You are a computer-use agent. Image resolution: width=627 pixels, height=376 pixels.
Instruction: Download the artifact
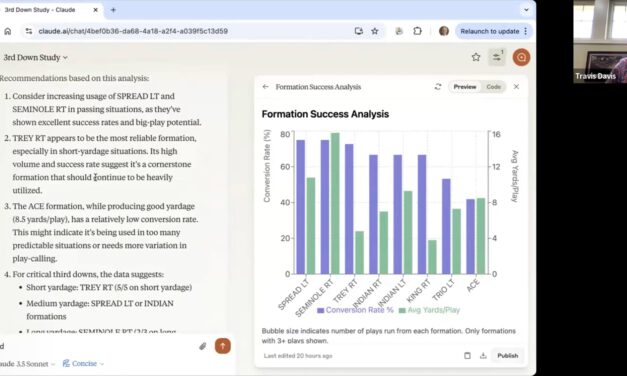(483, 356)
